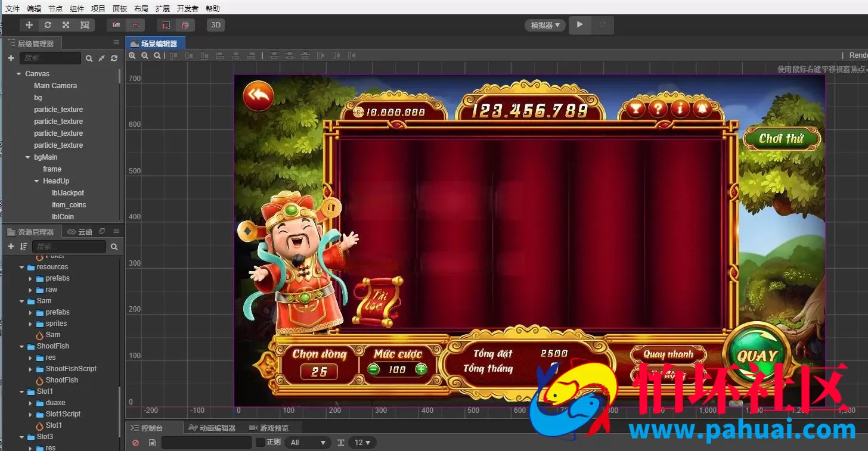
Task: Open the 模拟器 preview platform dropdown
Action: 545,25
